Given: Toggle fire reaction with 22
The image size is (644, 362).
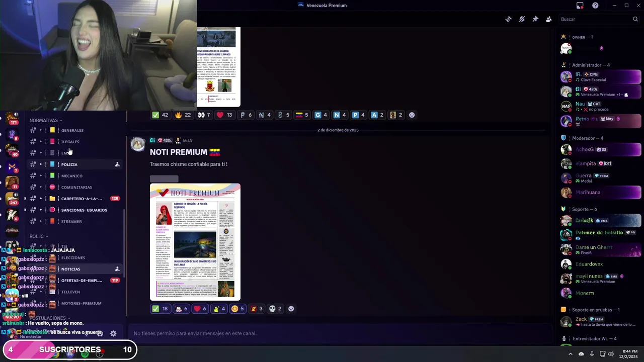Looking at the screenshot, I should point(183,115).
